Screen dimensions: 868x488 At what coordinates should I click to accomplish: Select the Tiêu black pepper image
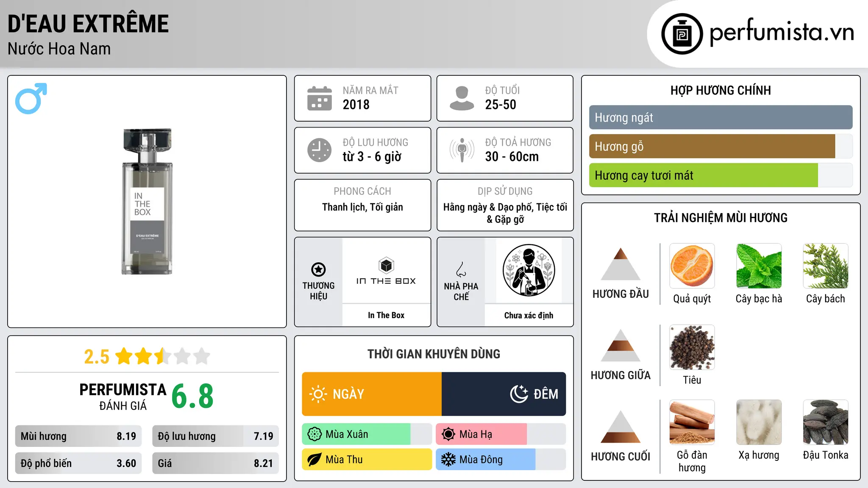click(692, 347)
